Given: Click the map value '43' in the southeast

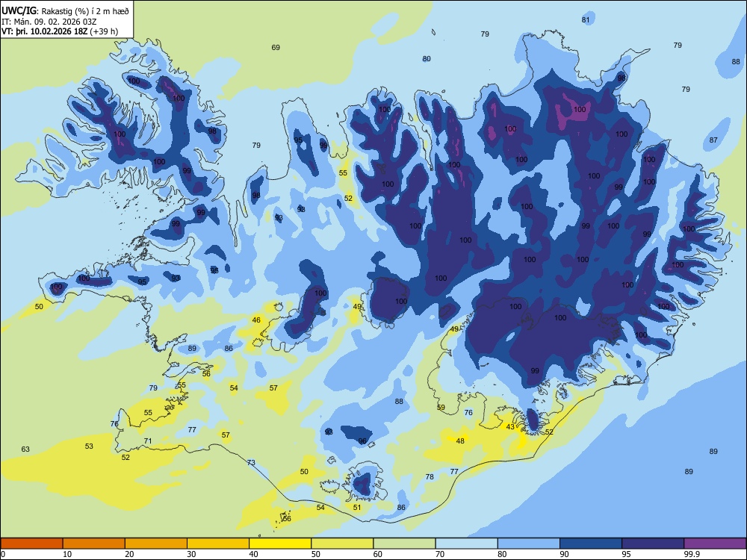Looking at the screenshot, I should tap(510, 426).
